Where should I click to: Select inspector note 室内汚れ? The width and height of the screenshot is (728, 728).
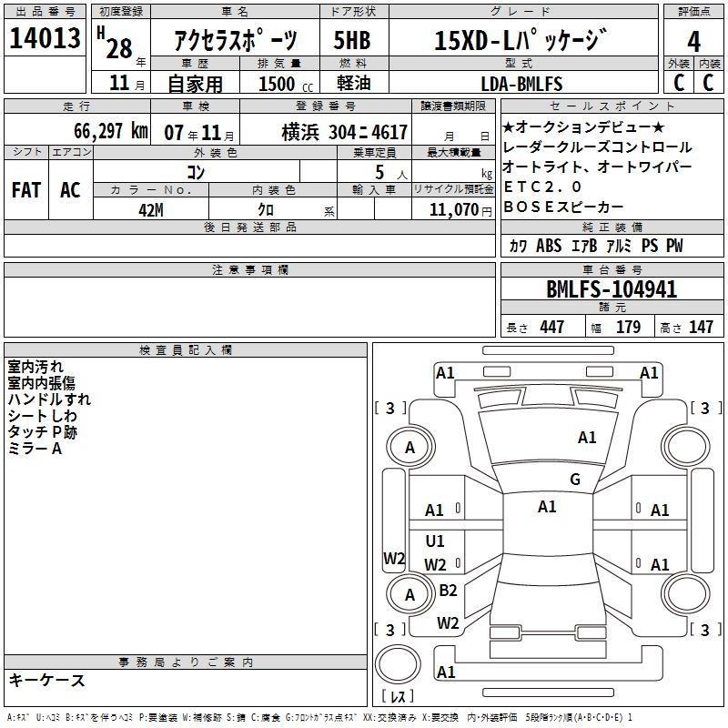[x=35, y=367]
